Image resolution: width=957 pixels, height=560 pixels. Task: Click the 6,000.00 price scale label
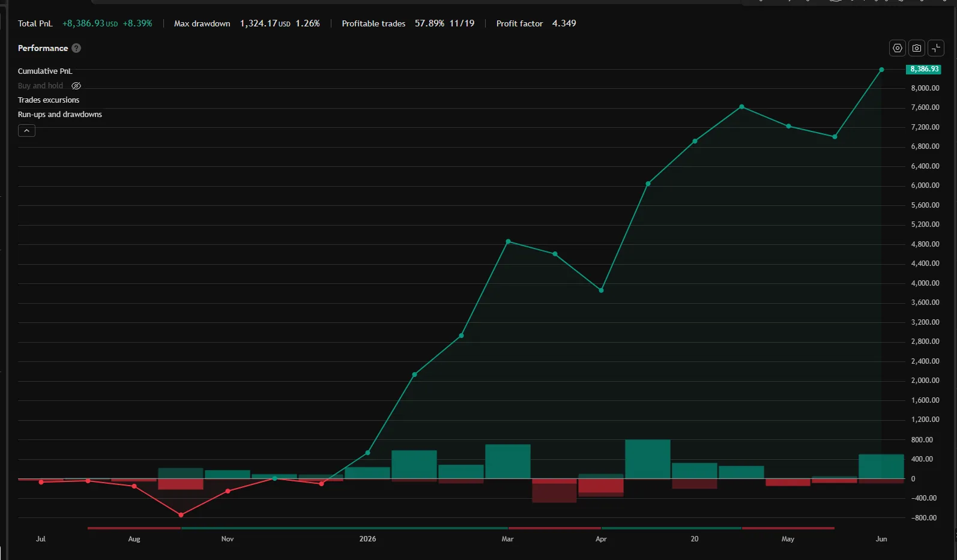click(x=925, y=185)
